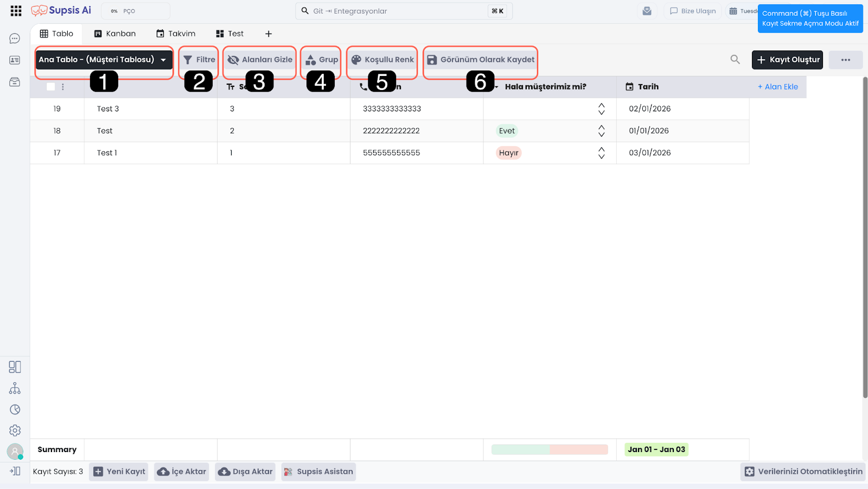Image resolution: width=868 pixels, height=489 pixels.
Task: Open the settings gear in sidebar
Action: click(15, 430)
